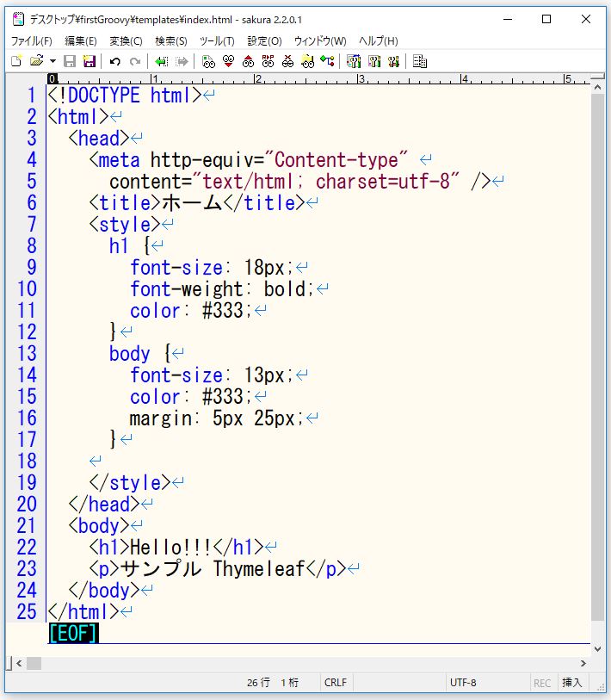The height and width of the screenshot is (700, 611).
Task: Open the Find dialog binoculars icon
Action: click(x=208, y=61)
